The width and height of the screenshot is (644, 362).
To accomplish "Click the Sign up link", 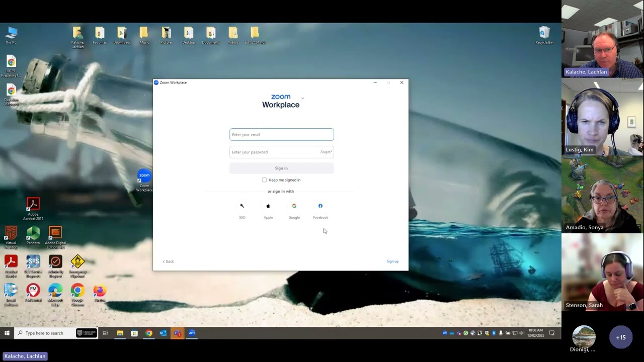I will pyautogui.click(x=392, y=261).
